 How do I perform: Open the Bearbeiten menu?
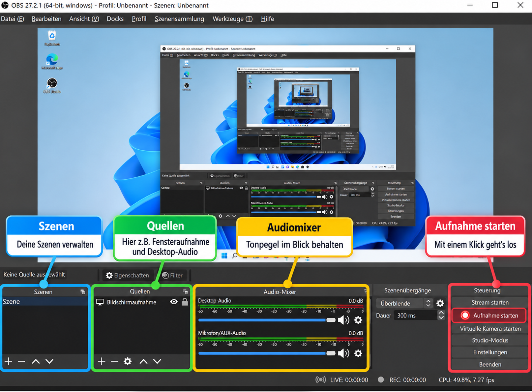(x=47, y=19)
